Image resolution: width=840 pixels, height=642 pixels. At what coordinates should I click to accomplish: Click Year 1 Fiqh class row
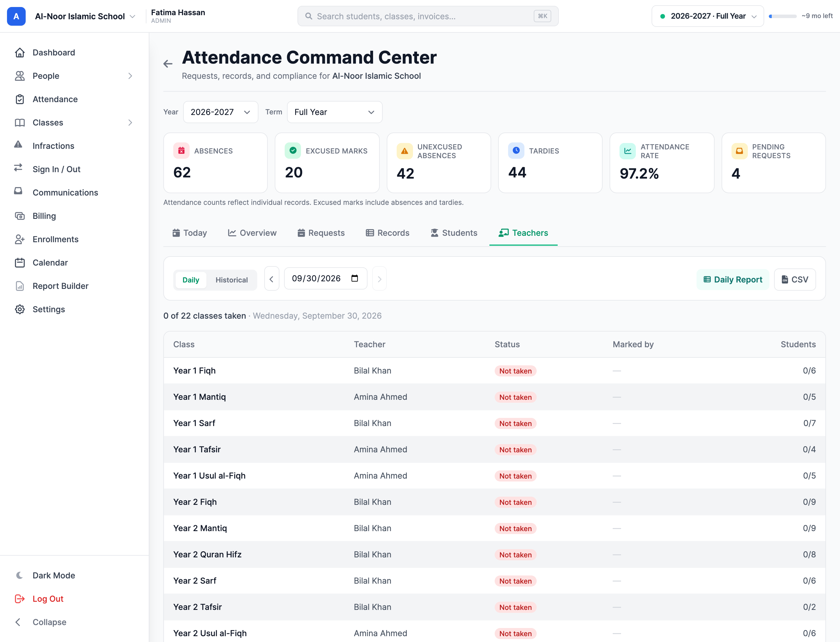(494, 371)
